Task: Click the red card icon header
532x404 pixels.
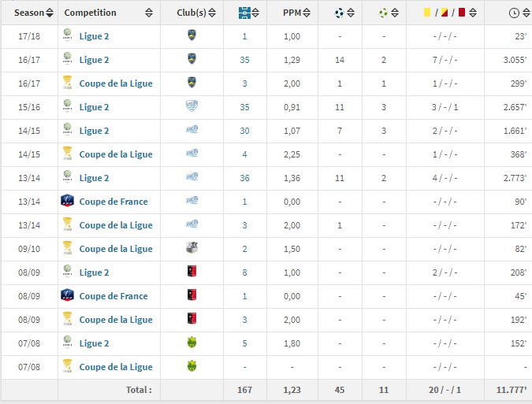Action: [461, 13]
